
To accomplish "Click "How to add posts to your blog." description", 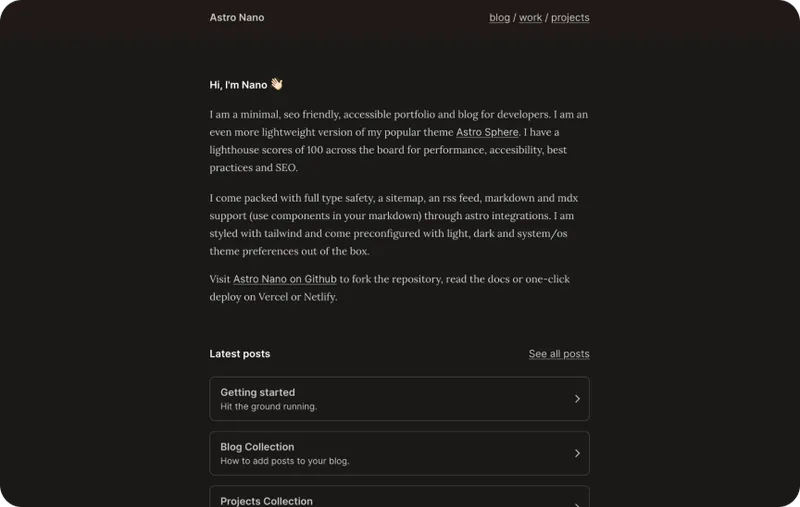I will point(285,461).
